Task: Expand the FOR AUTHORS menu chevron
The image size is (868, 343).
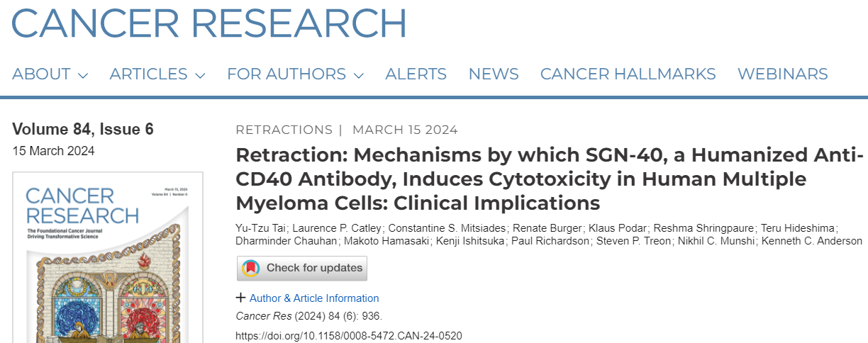Action: 358,75
